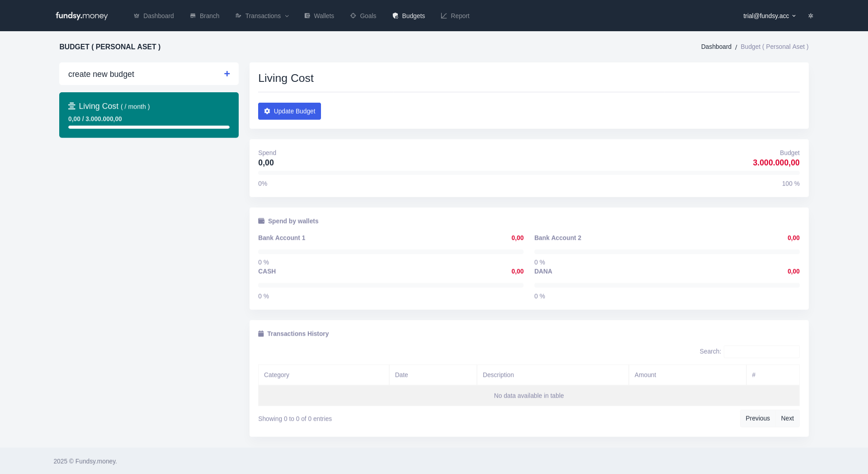Open the trial@fundsy.acc account dropdown
Viewport: 868px width, 474px height.
click(769, 16)
